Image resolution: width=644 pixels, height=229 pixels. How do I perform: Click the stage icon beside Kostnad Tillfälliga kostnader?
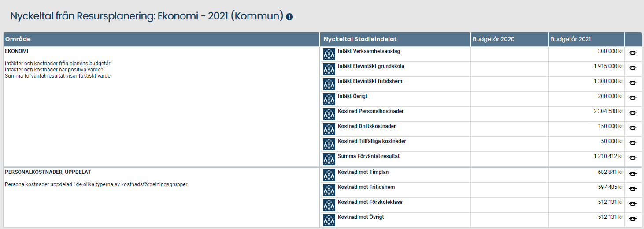pos(329,144)
